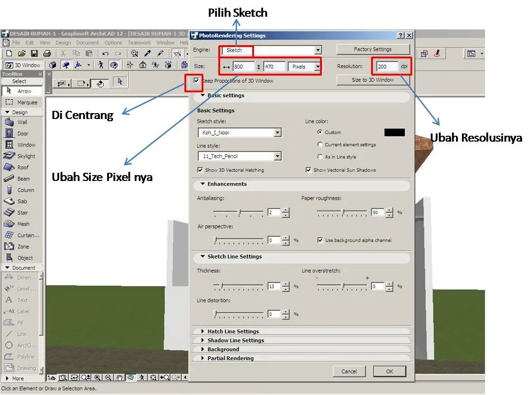
Task: Select the Slab tool
Action: click(22, 201)
